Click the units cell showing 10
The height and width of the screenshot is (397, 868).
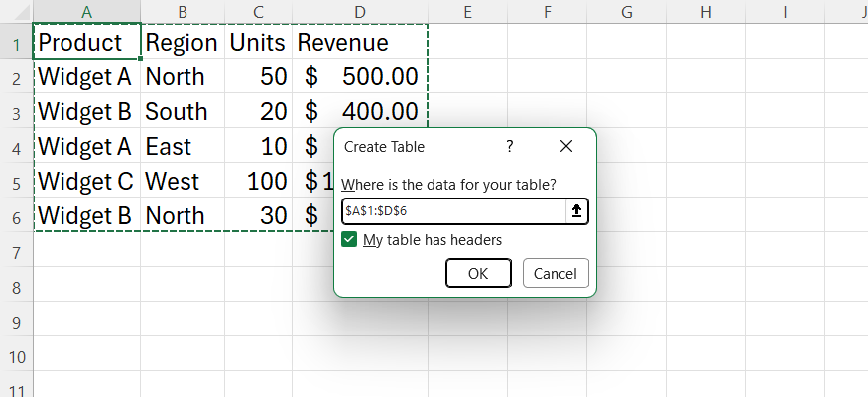tap(259, 146)
